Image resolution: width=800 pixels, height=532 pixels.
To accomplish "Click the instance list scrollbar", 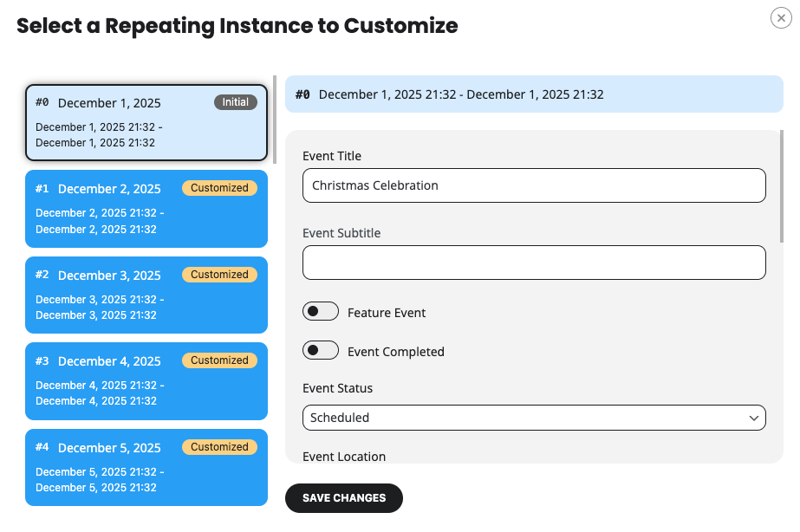I will pyautogui.click(x=275, y=120).
